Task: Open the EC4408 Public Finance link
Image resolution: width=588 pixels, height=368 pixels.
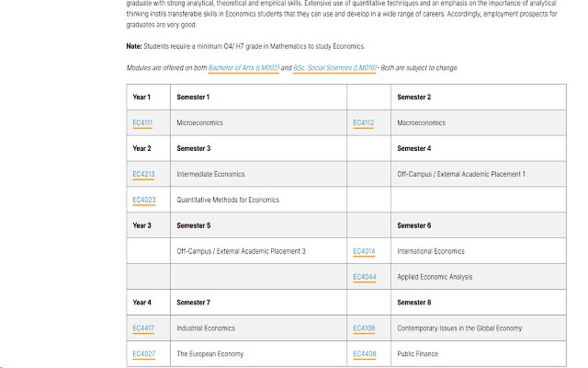Action: click(364, 354)
